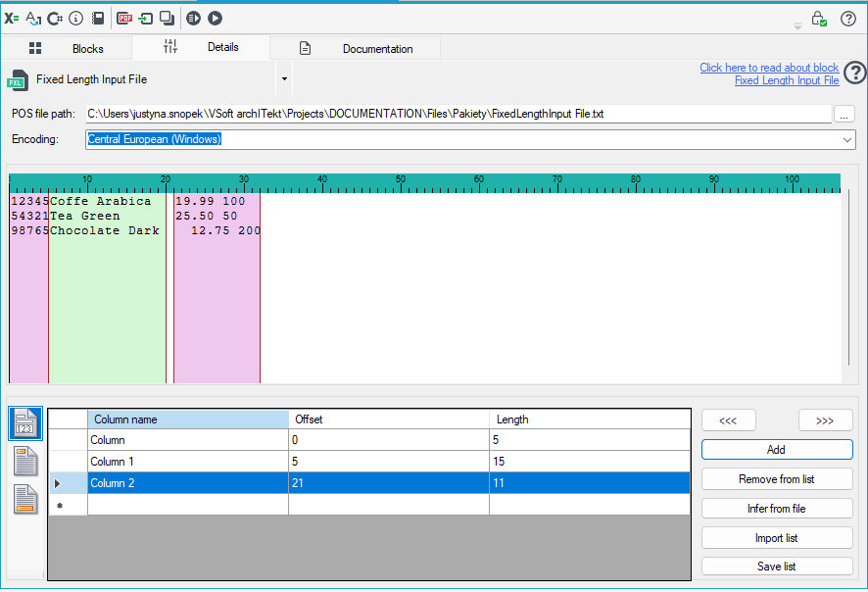Select the body rows document icon with '123'
This screenshot has width=868, height=592.
pyautogui.click(x=25, y=423)
